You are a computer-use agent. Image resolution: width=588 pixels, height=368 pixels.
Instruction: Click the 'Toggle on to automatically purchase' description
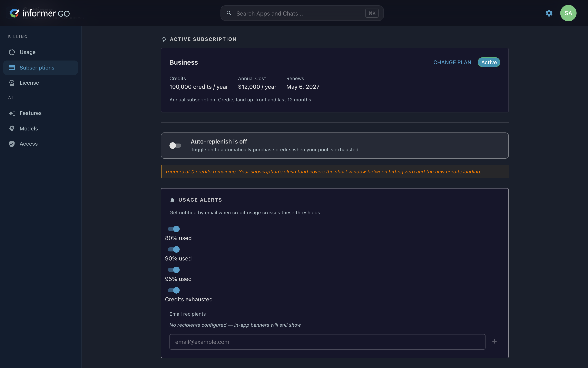[x=275, y=150]
